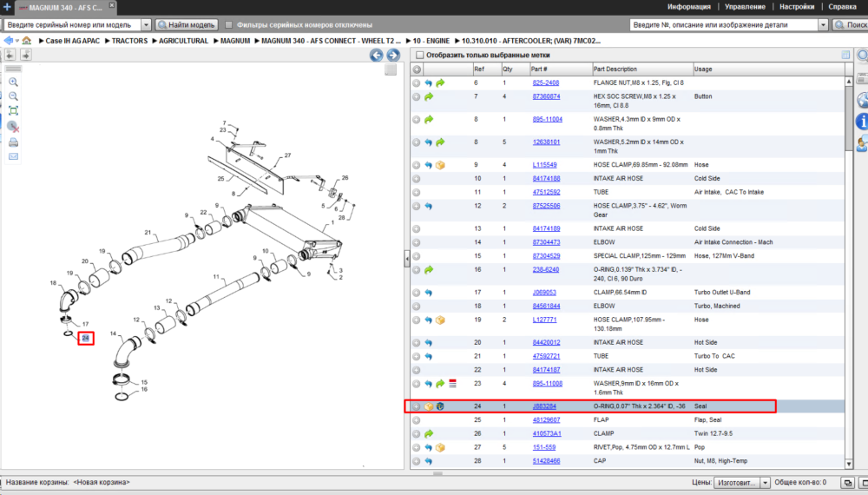Viewport: 868px width, 495px height.
Task: Open serial number or model dropdown
Action: pyautogui.click(x=146, y=25)
